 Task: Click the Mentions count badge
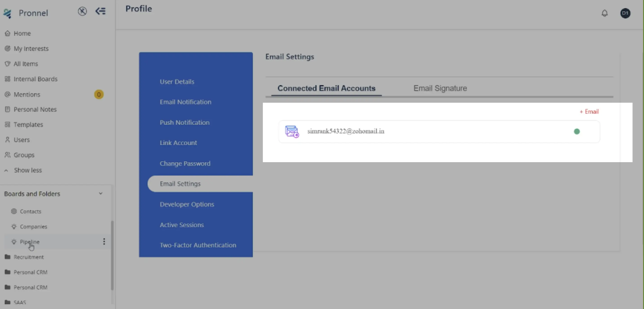click(99, 94)
